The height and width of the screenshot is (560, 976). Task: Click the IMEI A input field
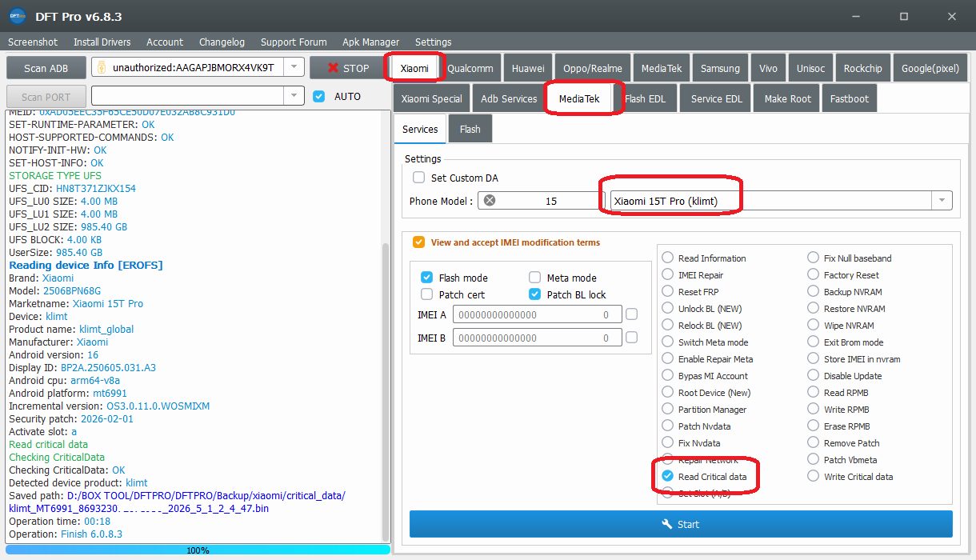click(x=537, y=314)
